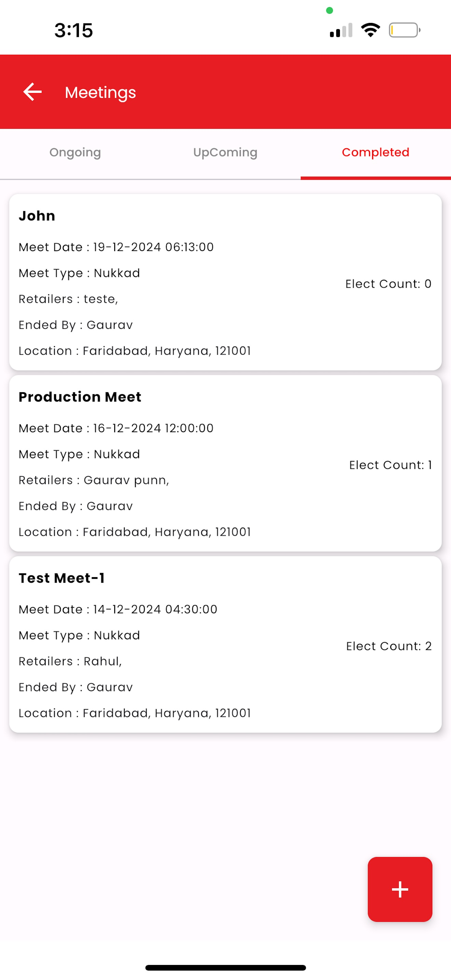This screenshot has width=451, height=980.
Task: Tap Meet Date 19-12-2024 06:13:00 line
Action: (x=116, y=247)
